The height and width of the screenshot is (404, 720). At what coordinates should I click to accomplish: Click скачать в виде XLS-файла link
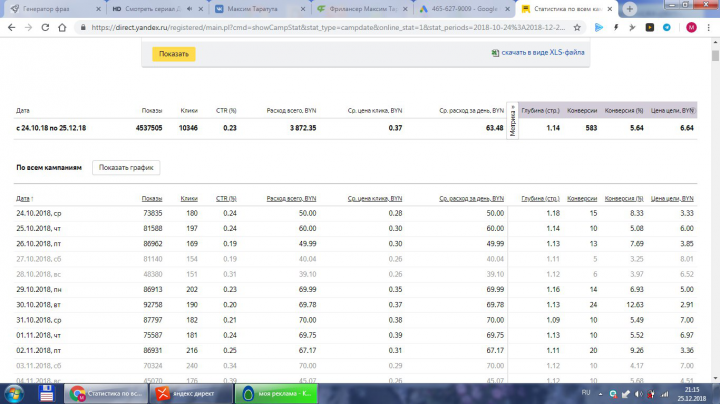[543, 52]
